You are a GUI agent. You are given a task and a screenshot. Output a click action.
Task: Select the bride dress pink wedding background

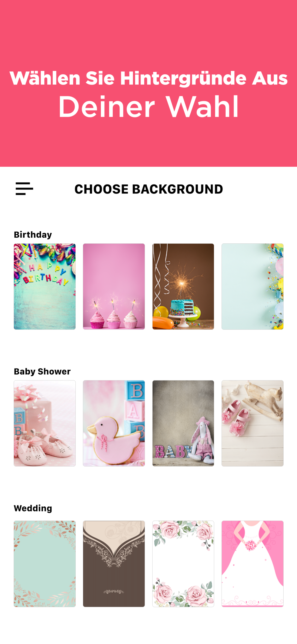[x=253, y=564]
